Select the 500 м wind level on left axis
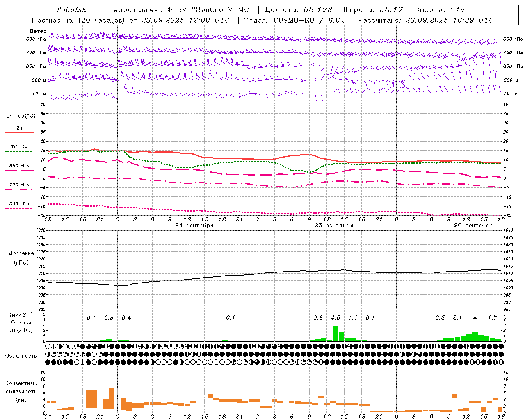This screenshot has height=420, width=525. (x=39, y=80)
